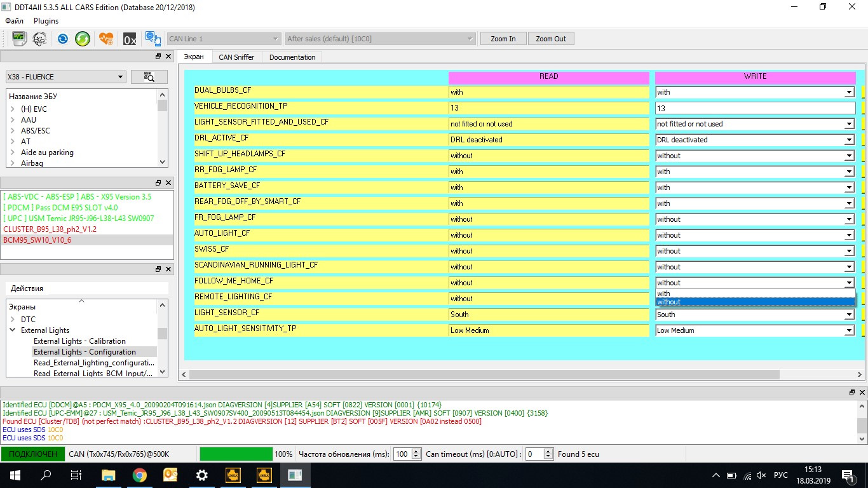Click the oscilloscope monitor toolbar icon
The width and height of the screenshot is (868, 488).
[x=19, y=39]
